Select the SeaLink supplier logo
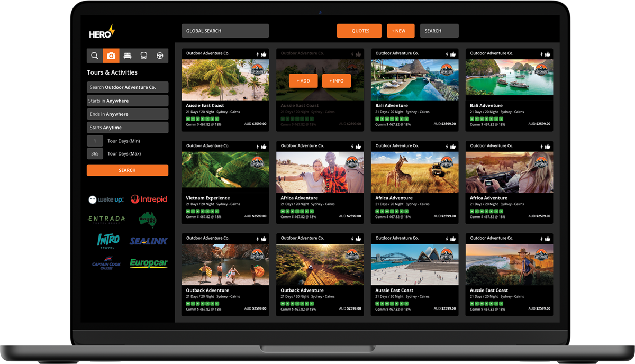Image resolution: width=635 pixels, height=364 pixels. tap(149, 241)
